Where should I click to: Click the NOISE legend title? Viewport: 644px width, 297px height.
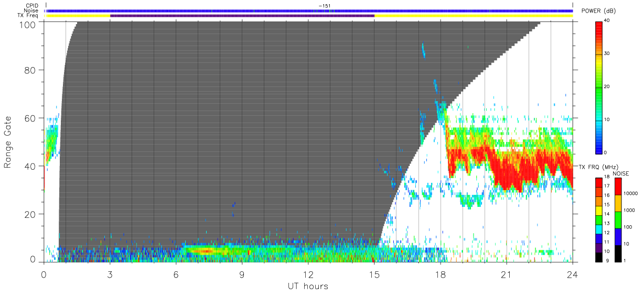tap(621, 173)
